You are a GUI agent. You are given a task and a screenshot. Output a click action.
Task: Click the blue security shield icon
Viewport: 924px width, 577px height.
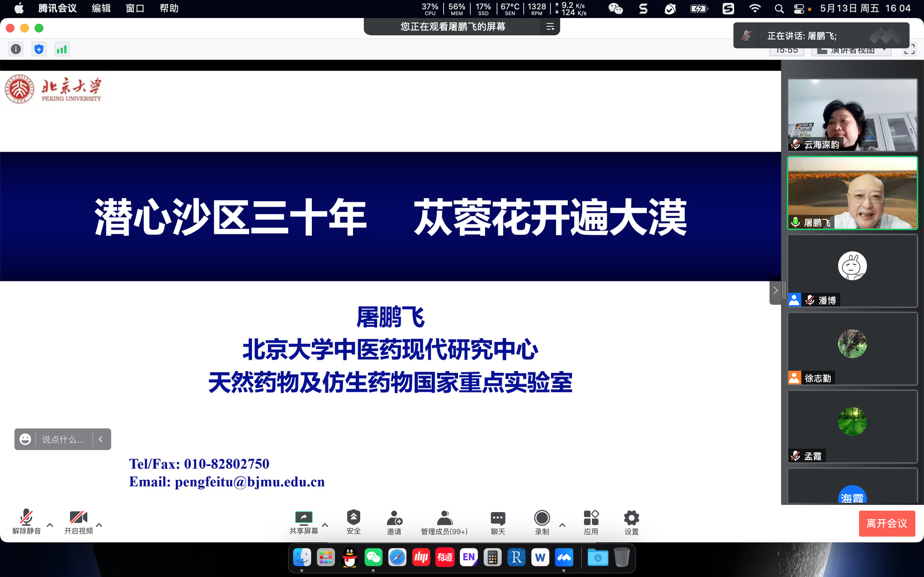coord(39,49)
